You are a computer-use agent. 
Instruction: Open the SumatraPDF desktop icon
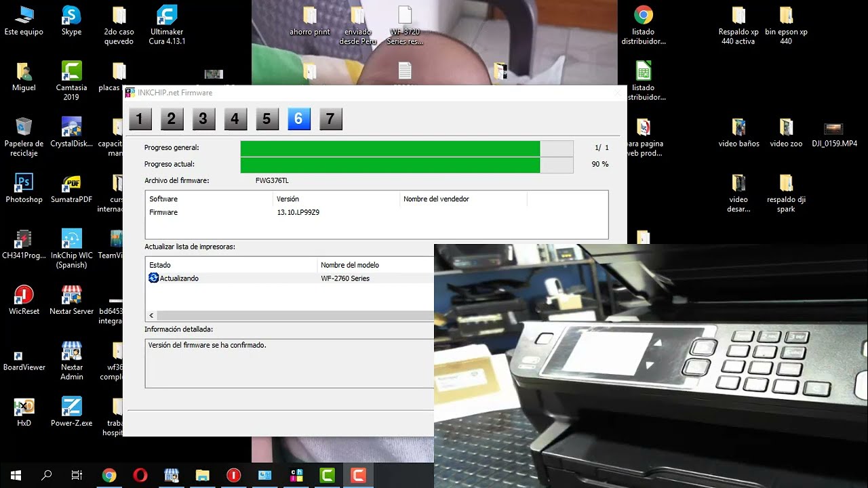pos(71,188)
